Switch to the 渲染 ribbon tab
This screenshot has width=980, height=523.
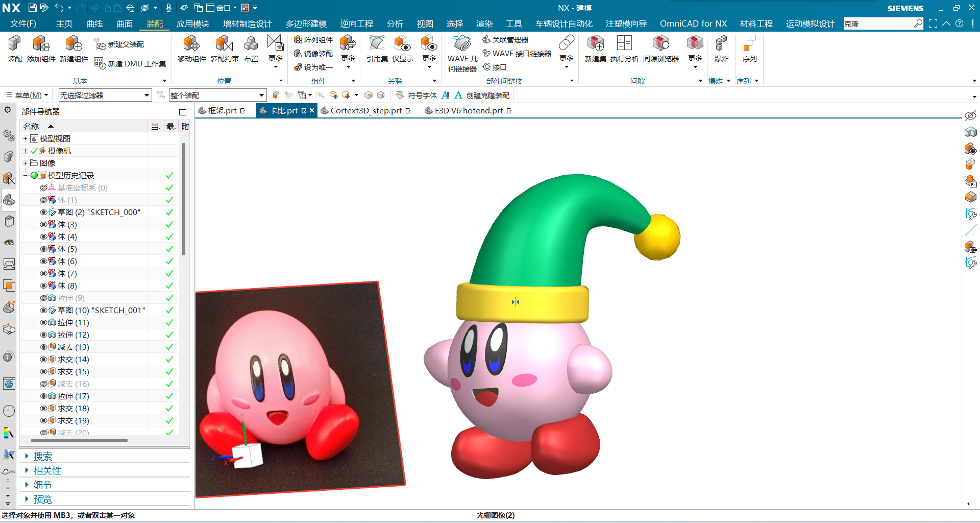tap(484, 24)
